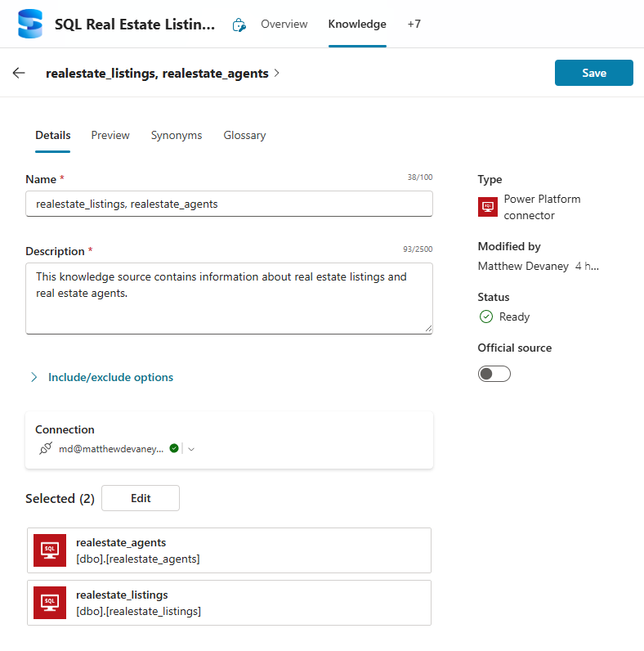The width and height of the screenshot is (644, 651).
Task: Click the Save button
Action: click(x=593, y=73)
